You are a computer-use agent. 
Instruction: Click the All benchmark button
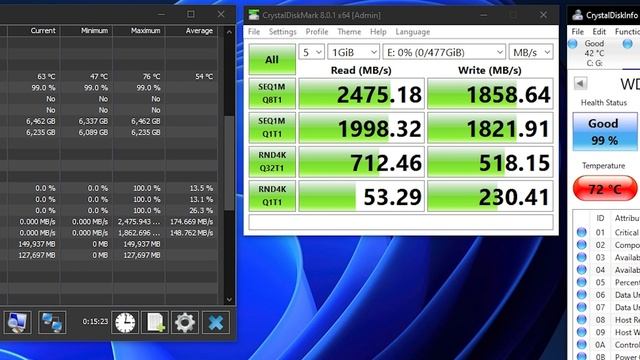(x=272, y=59)
